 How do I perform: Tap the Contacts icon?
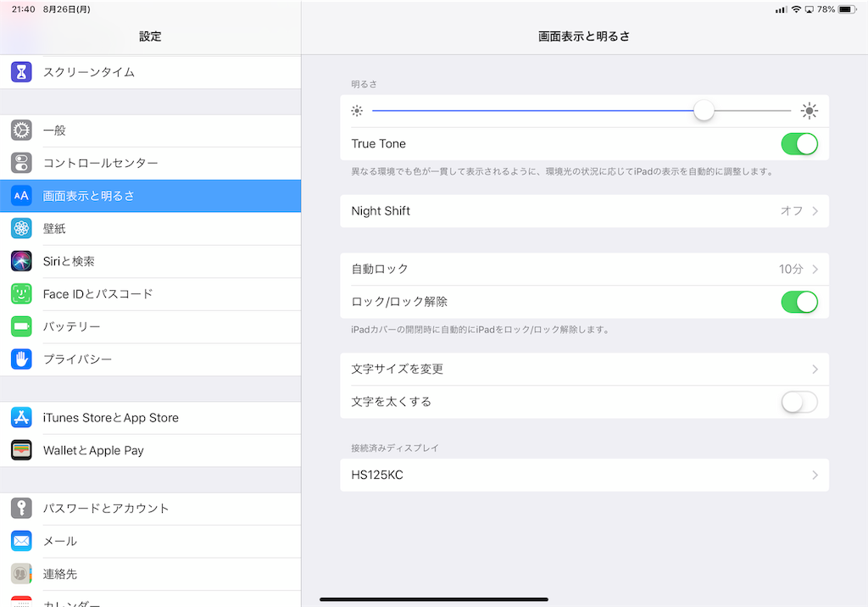pos(21,574)
